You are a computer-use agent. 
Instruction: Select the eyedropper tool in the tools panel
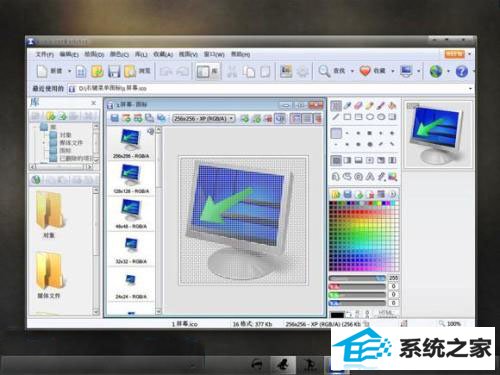click(x=347, y=106)
